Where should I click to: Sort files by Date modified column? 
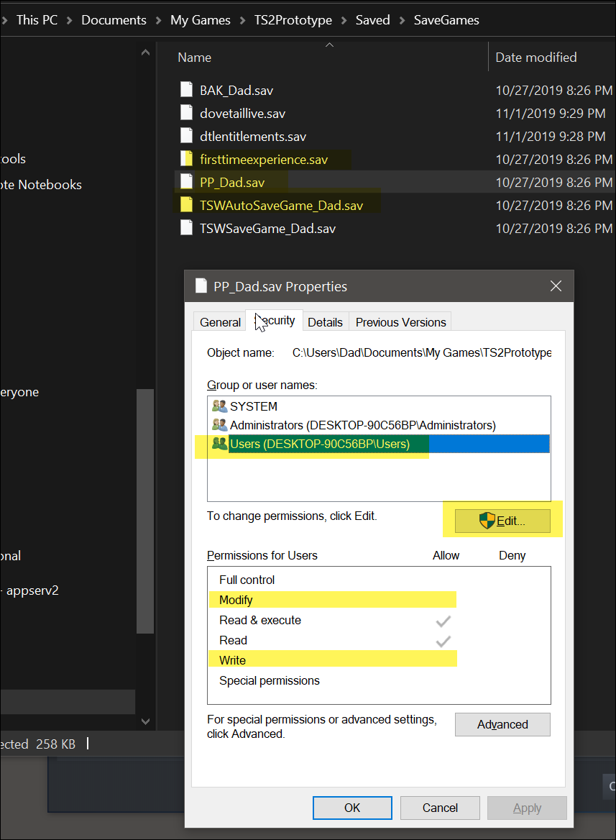536,58
